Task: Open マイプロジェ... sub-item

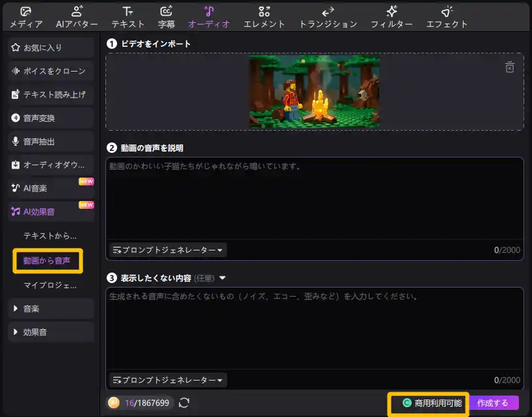Action: 50,285
